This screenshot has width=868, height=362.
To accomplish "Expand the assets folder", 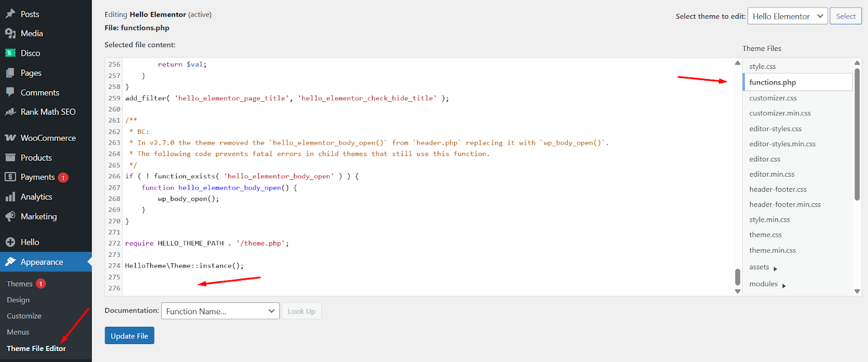I will coord(763,267).
